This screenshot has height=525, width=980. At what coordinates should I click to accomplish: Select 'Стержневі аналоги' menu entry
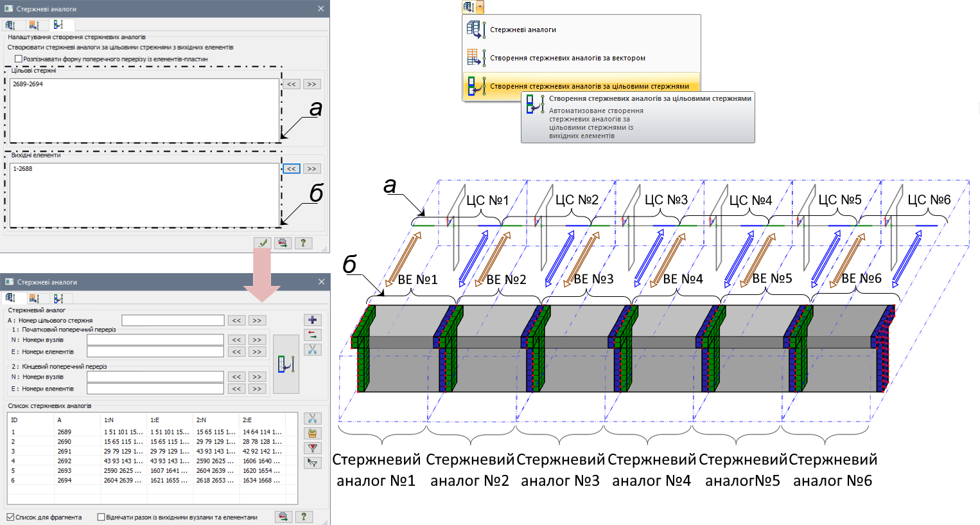coord(523,30)
